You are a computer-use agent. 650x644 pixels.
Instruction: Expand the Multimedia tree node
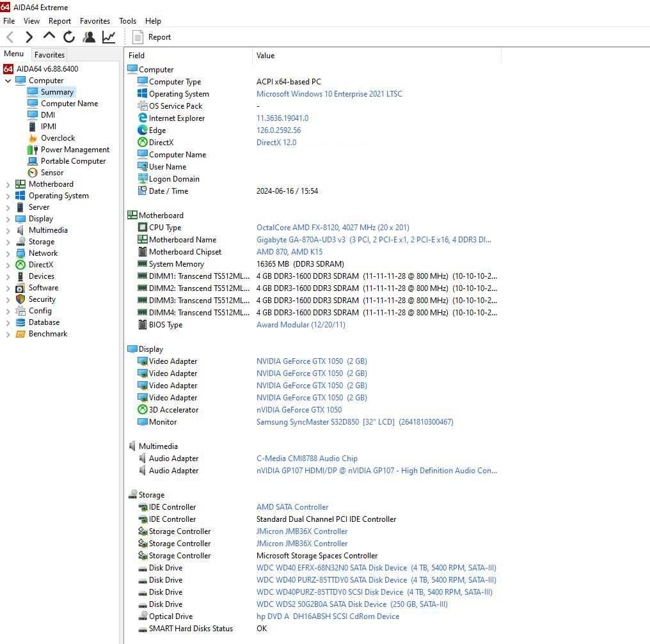click(8, 230)
